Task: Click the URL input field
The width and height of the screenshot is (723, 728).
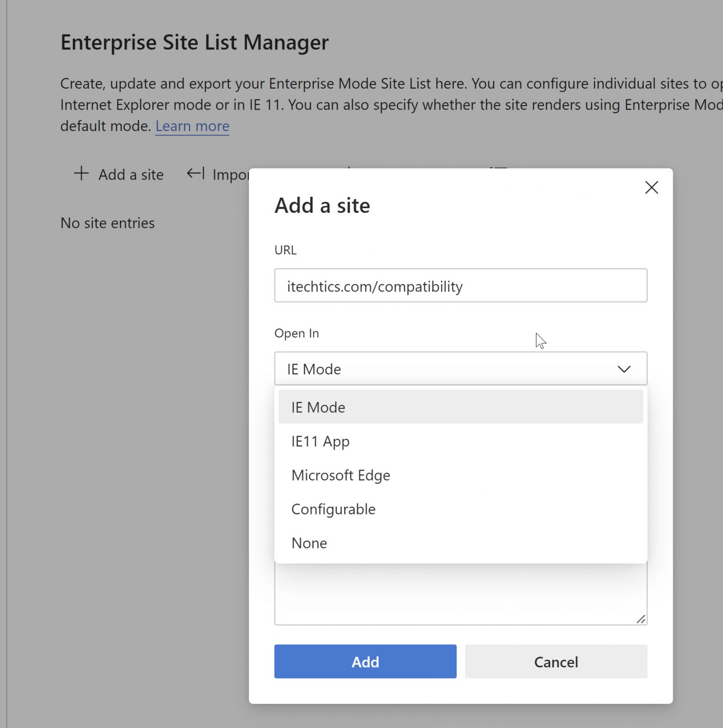Action: [460, 286]
